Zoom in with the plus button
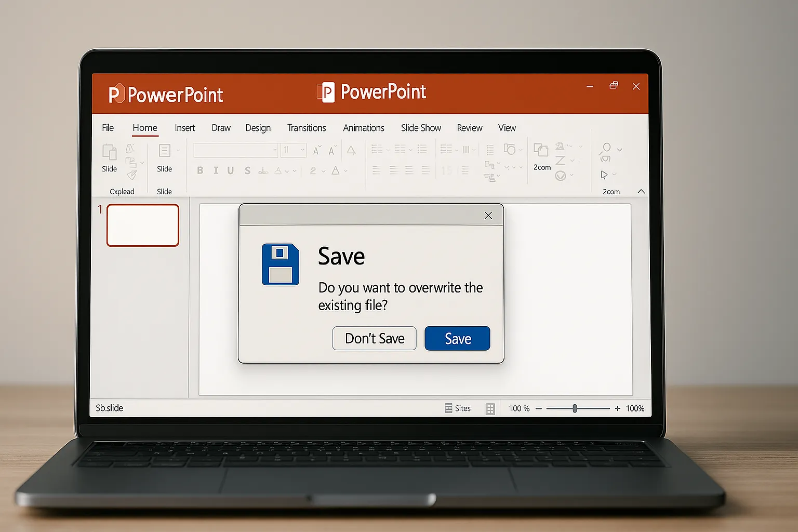Screen dimensions: 798x532 tap(617, 408)
